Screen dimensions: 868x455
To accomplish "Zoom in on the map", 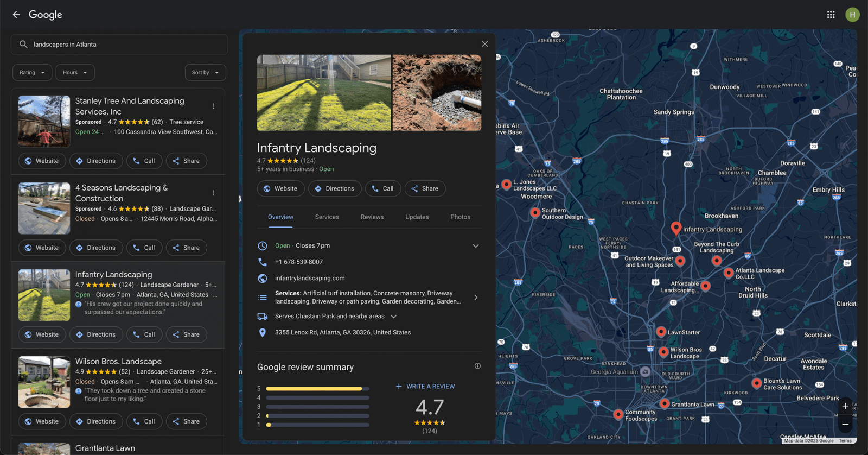I will tap(845, 406).
